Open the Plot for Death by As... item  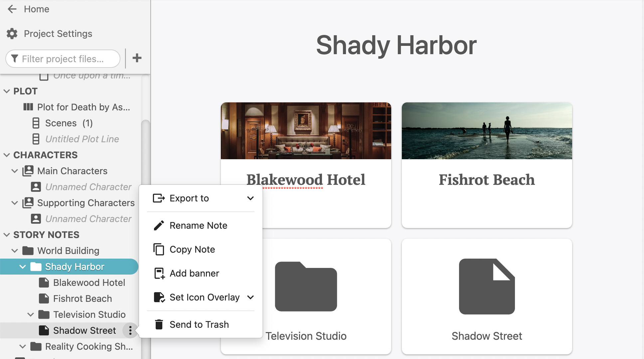[83, 107]
